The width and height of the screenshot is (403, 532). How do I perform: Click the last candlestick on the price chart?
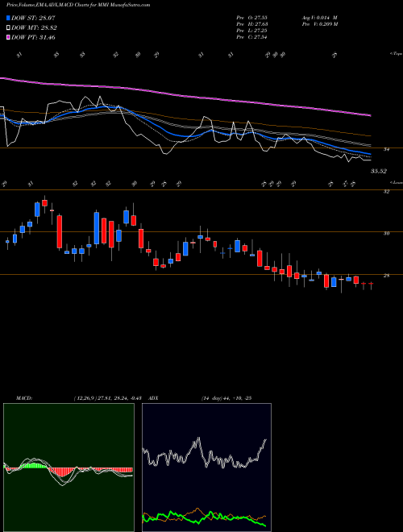[x=371, y=284]
